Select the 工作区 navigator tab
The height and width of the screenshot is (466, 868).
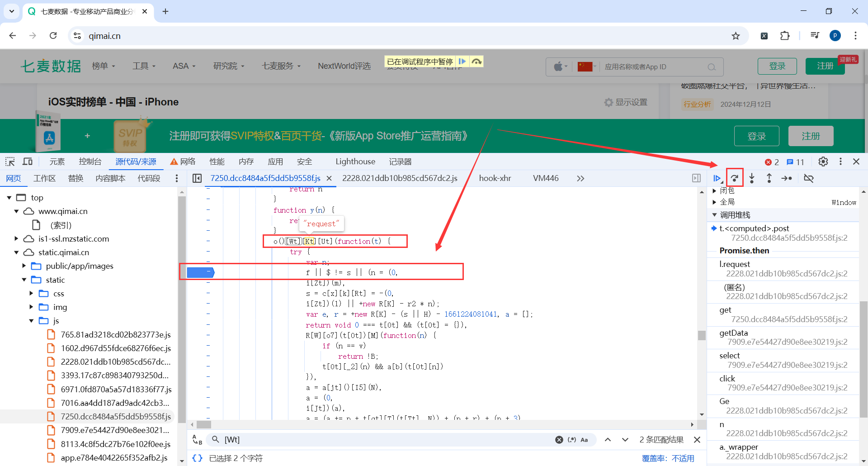click(x=44, y=178)
